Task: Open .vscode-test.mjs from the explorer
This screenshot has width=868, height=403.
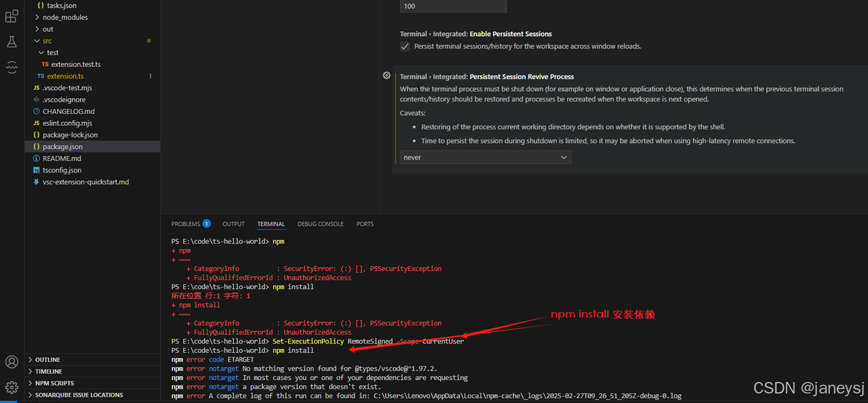Action: (67, 88)
